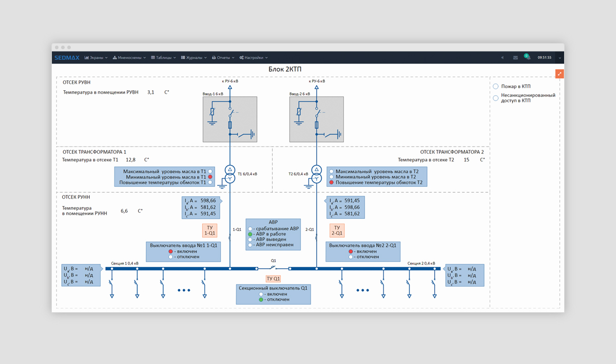This screenshot has height=364, width=616.
Task: Click the sound speaker icon in header
Action: pyautogui.click(x=502, y=58)
